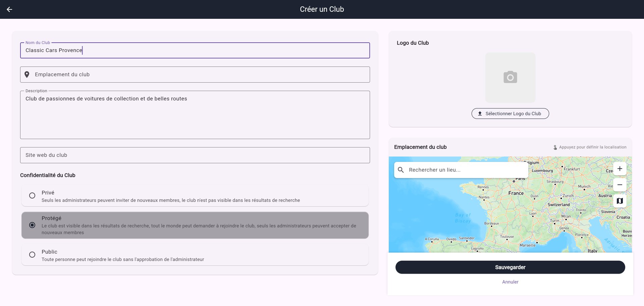Click the back arrow icon

(9, 9)
